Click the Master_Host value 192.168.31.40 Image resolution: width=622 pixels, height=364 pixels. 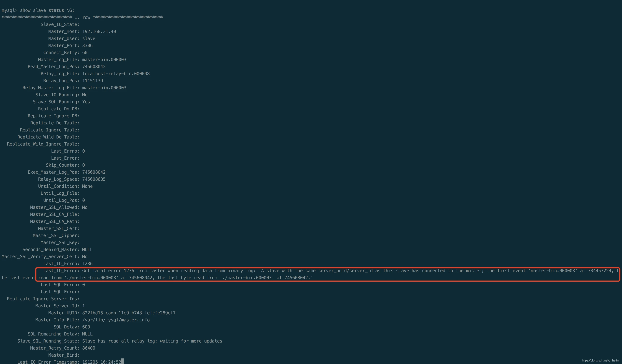(x=99, y=31)
